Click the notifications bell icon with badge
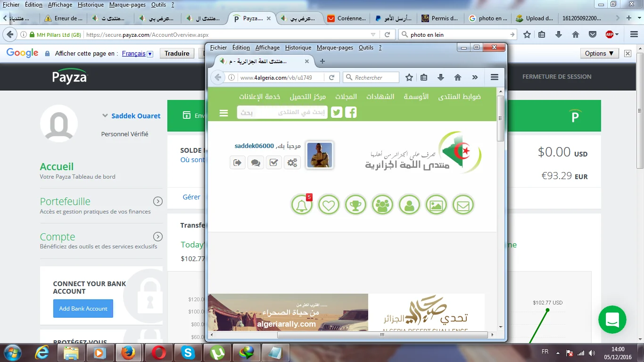Viewport: 644px width, 362px height. 302,206
